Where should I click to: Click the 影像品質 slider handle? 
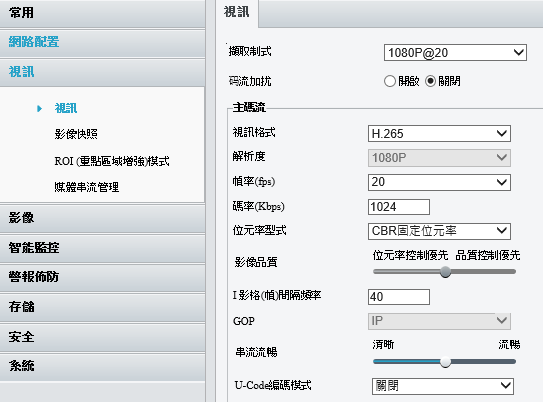click(445, 272)
